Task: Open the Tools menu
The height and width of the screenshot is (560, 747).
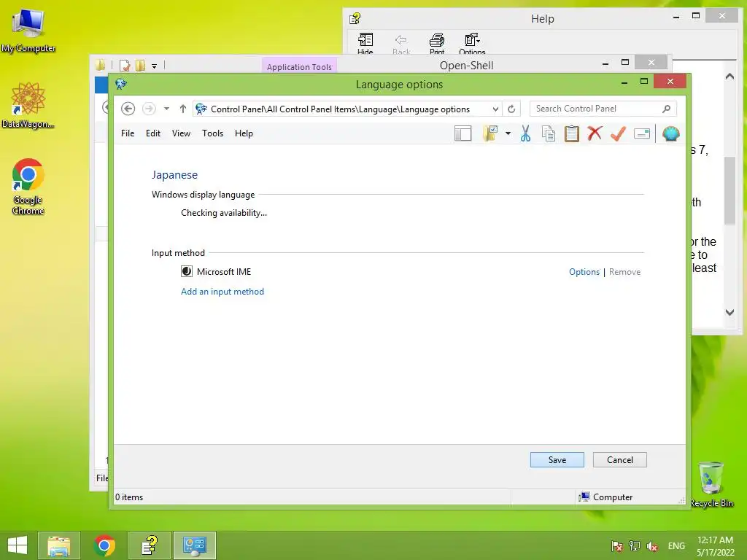Action: click(212, 133)
